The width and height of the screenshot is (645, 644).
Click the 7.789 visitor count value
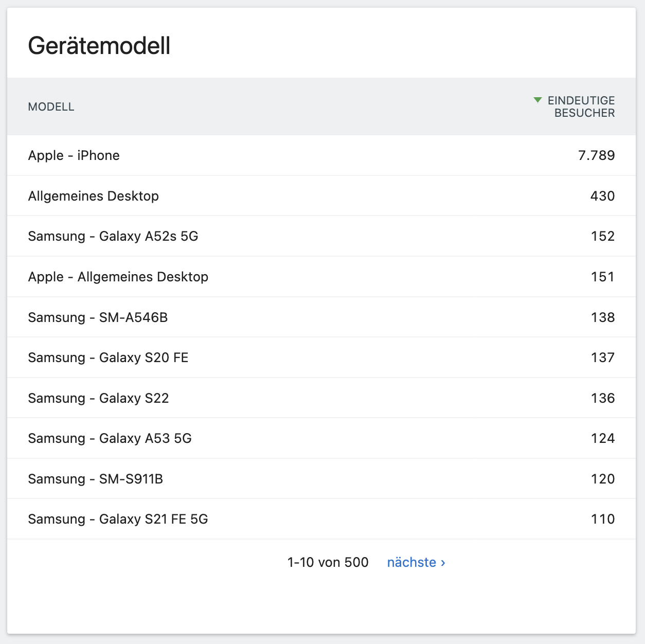[596, 155]
